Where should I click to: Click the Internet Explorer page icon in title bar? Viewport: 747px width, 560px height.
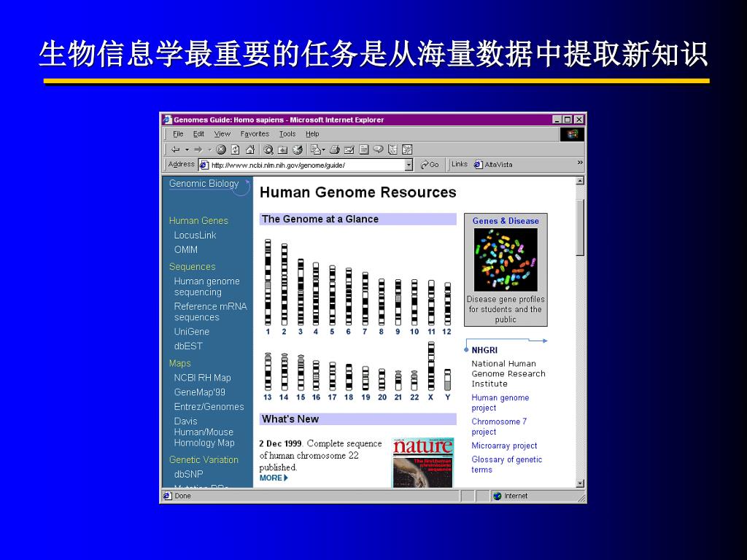tap(167, 120)
